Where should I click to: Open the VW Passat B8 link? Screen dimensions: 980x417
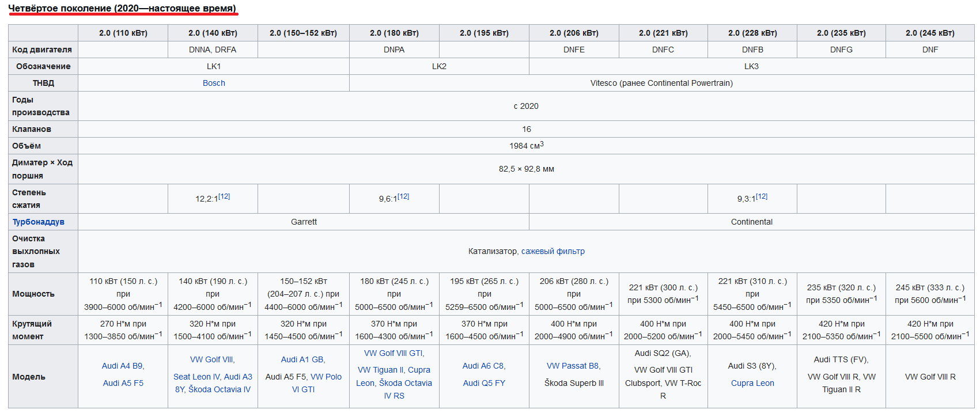[x=573, y=366]
